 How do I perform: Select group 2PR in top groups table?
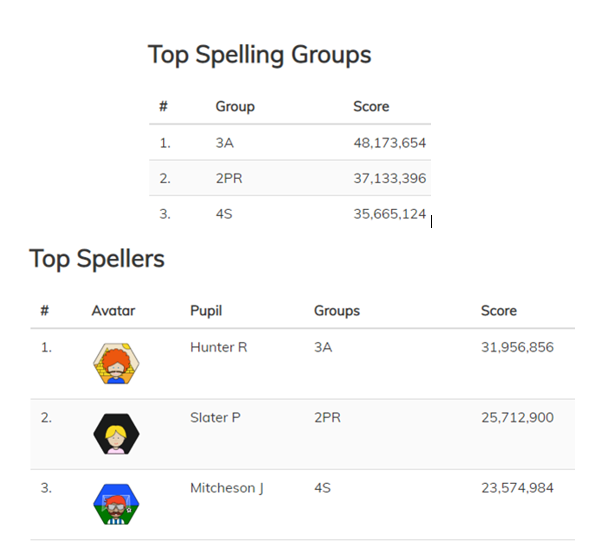(229, 178)
